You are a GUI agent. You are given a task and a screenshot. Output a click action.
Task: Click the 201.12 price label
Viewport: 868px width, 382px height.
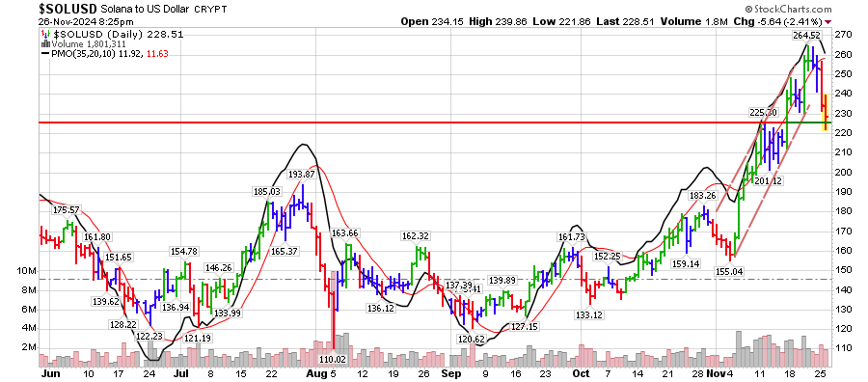769,180
